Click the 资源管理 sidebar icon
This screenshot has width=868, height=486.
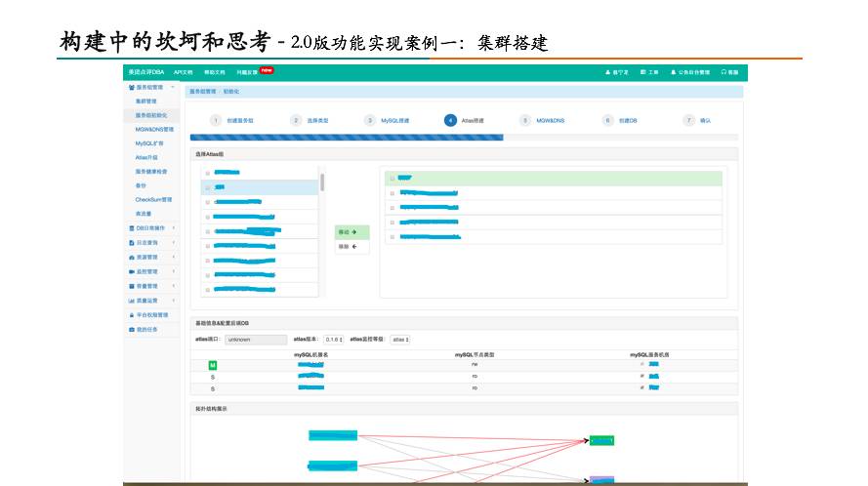[x=131, y=258]
